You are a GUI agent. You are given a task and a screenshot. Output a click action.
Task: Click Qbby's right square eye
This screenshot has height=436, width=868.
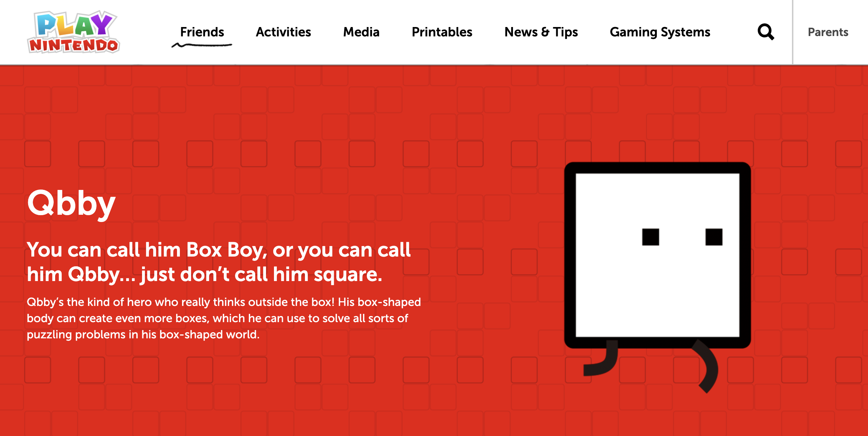coord(714,237)
